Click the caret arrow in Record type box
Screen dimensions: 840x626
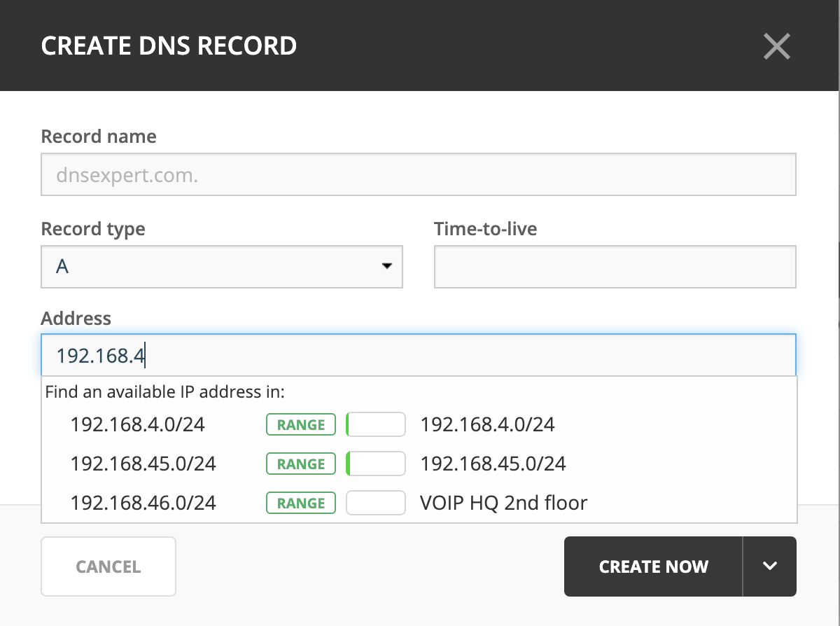tap(386, 267)
